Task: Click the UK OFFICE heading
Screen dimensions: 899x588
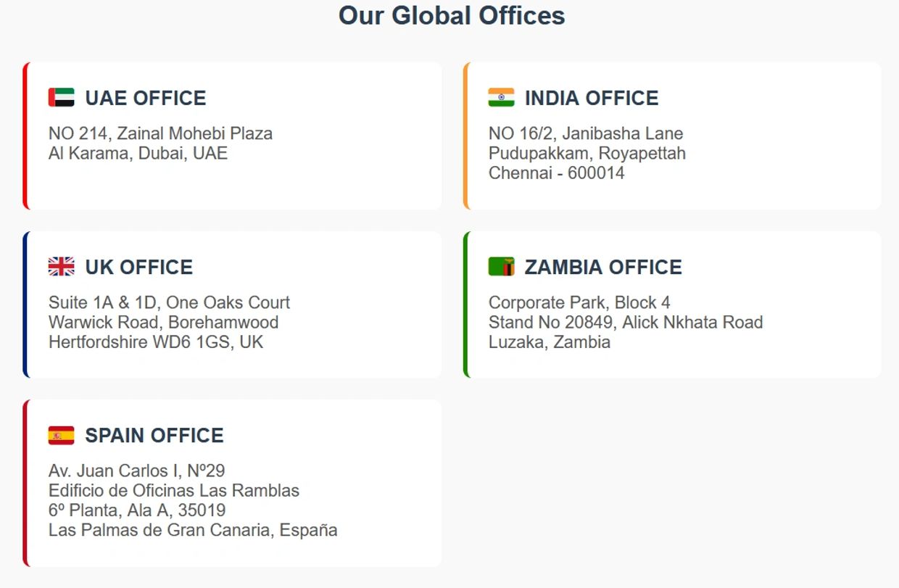Action: pos(138,267)
